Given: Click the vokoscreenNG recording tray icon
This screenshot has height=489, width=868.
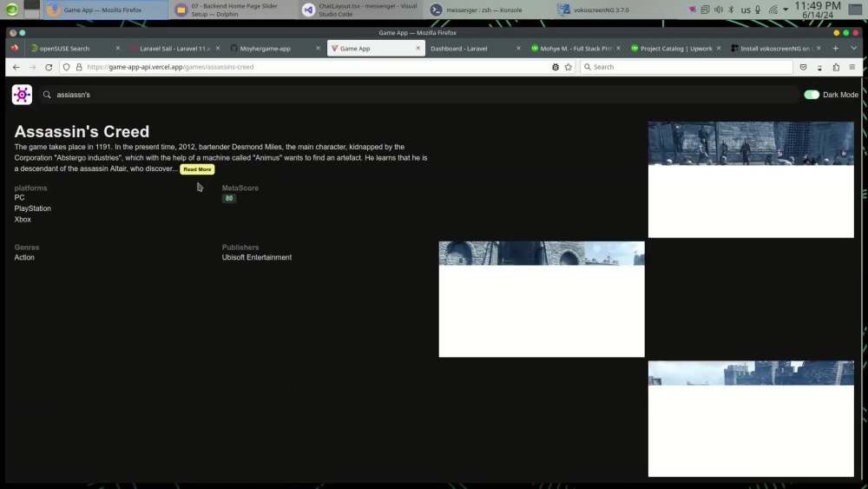Looking at the screenshot, I should (692, 10).
